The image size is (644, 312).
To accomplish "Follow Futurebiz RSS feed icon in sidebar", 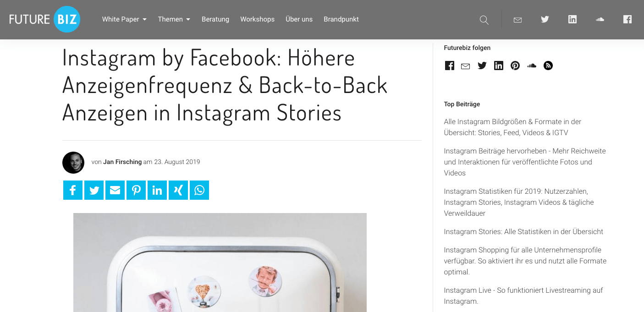I will [548, 66].
